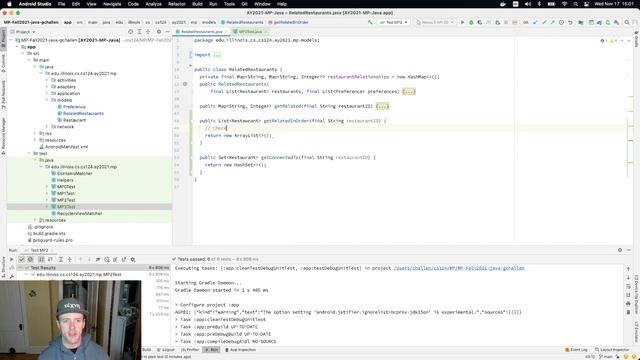Screen dimensions: 640x360
Task: Click expand all test results icon
Action: click(x=61, y=260)
